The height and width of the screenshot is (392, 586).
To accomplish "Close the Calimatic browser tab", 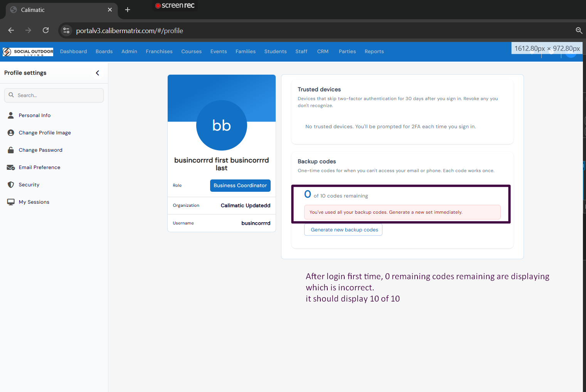I will [x=110, y=10].
